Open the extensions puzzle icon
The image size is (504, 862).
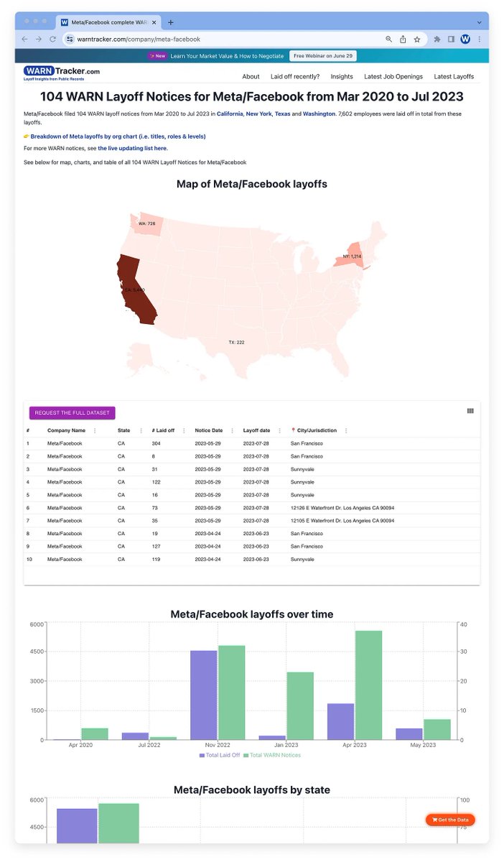(437, 39)
